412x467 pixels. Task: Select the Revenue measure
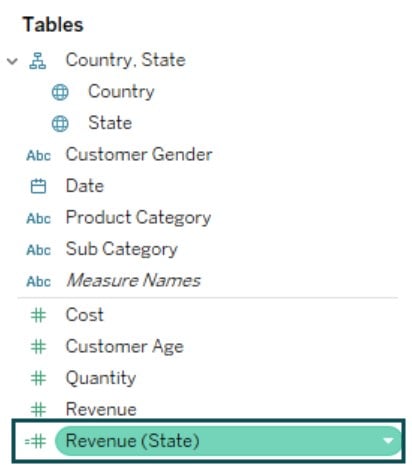point(101,409)
